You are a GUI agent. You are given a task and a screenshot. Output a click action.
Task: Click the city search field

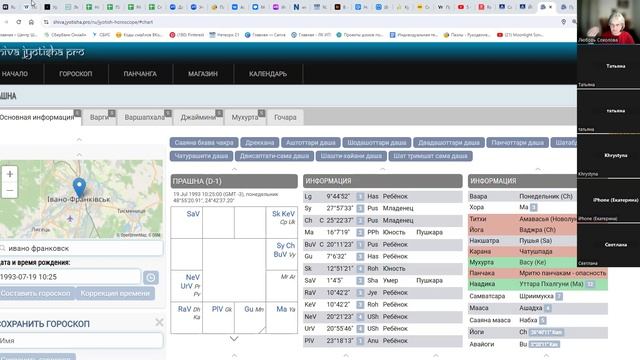point(81,248)
